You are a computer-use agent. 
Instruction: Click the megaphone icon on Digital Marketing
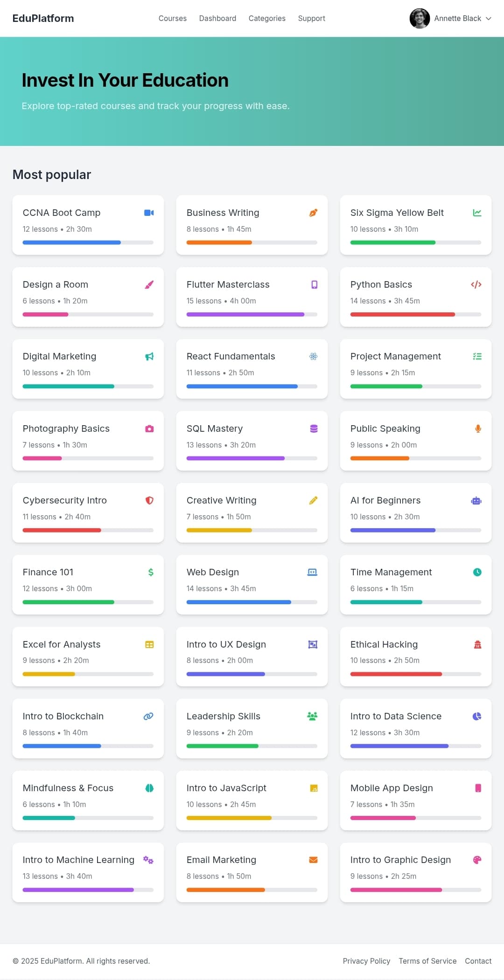tap(149, 357)
